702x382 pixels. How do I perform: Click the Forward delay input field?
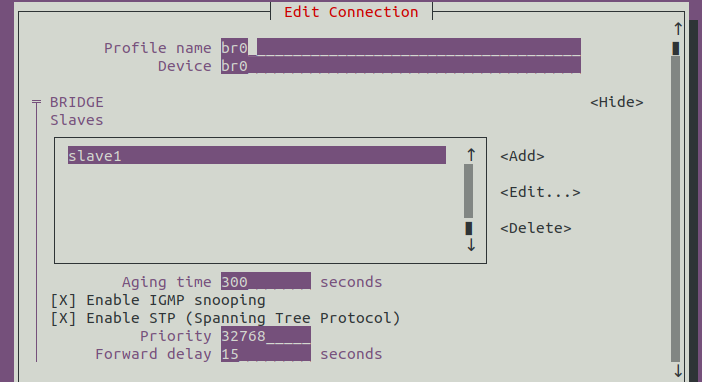[265, 353]
